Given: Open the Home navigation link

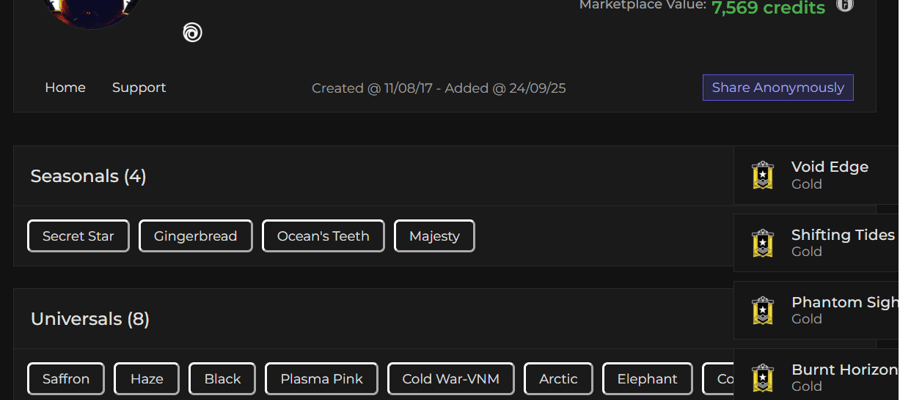Looking at the screenshot, I should coord(65,87).
